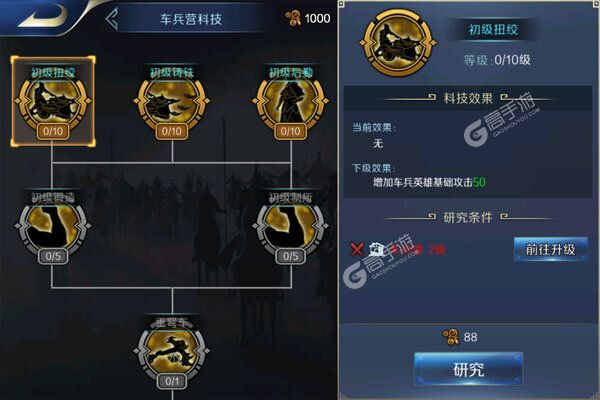Select the 初级铸铁 technology node
This screenshot has height=400, width=600.
click(172, 101)
